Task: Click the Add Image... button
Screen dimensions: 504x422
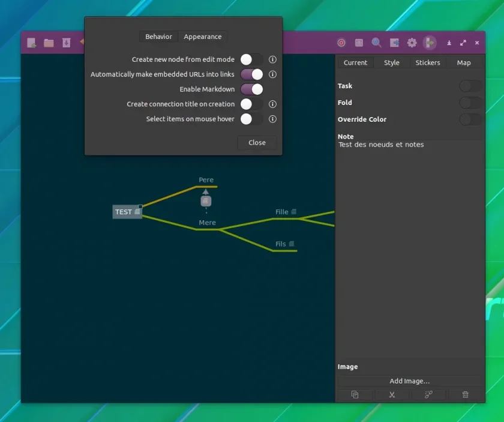Action: (409, 381)
